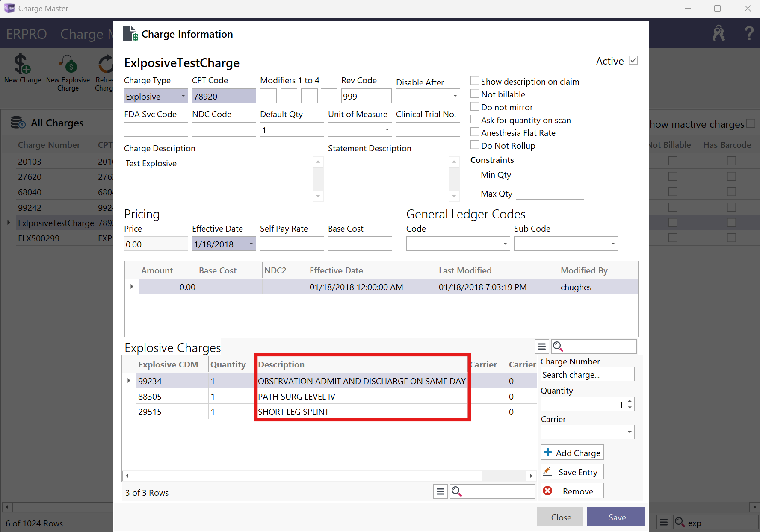
Task: Open the Charge Type dropdown
Action: [x=183, y=96]
